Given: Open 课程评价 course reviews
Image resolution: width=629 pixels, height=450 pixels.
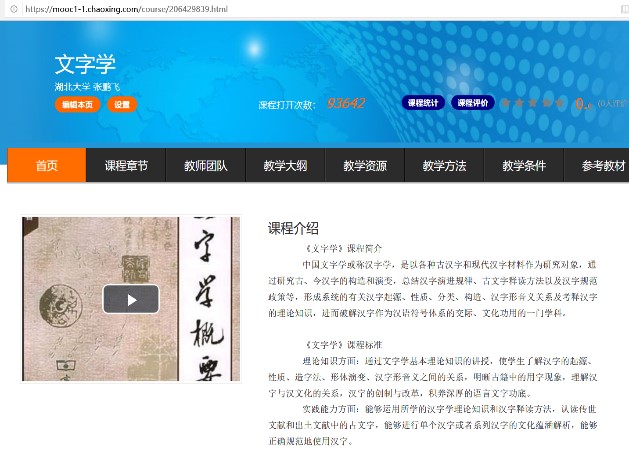Looking at the screenshot, I should pos(472,103).
